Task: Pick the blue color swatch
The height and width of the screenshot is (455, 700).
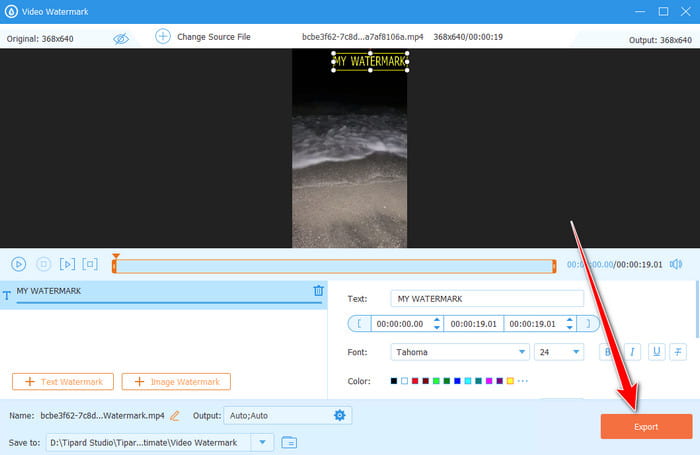Action: (457, 381)
